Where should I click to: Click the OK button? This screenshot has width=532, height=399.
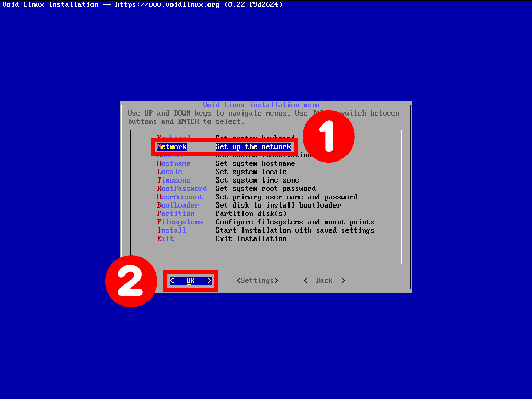190,280
